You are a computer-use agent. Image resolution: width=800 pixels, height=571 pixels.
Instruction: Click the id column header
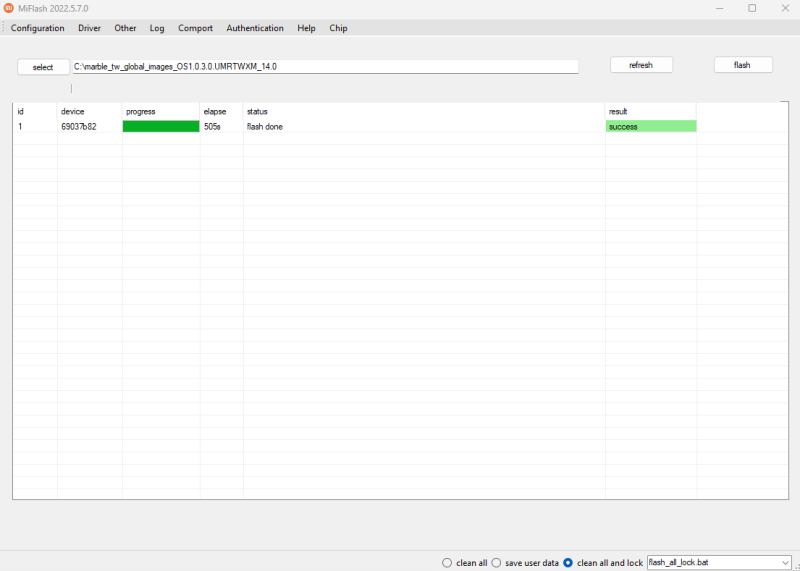click(x=35, y=111)
